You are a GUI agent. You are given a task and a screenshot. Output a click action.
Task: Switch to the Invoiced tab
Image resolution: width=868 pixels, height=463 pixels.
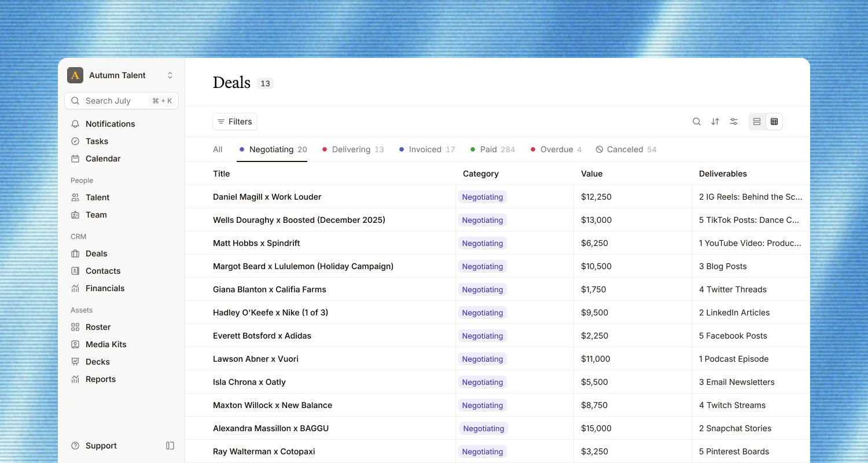pos(427,149)
